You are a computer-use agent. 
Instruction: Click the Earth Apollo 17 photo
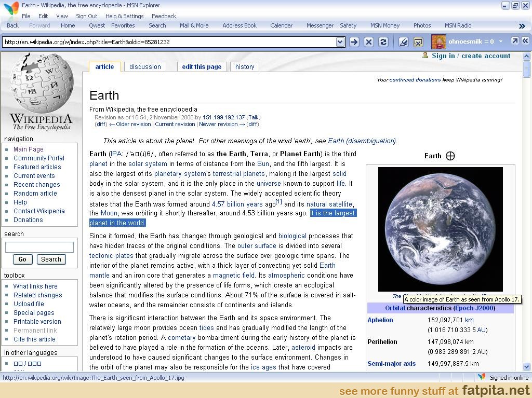point(440,229)
